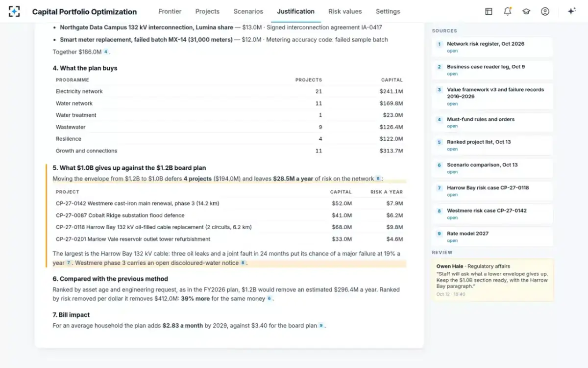Open Scenario comparison source
The height and width of the screenshot is (368, 588).
click(492, 168)
